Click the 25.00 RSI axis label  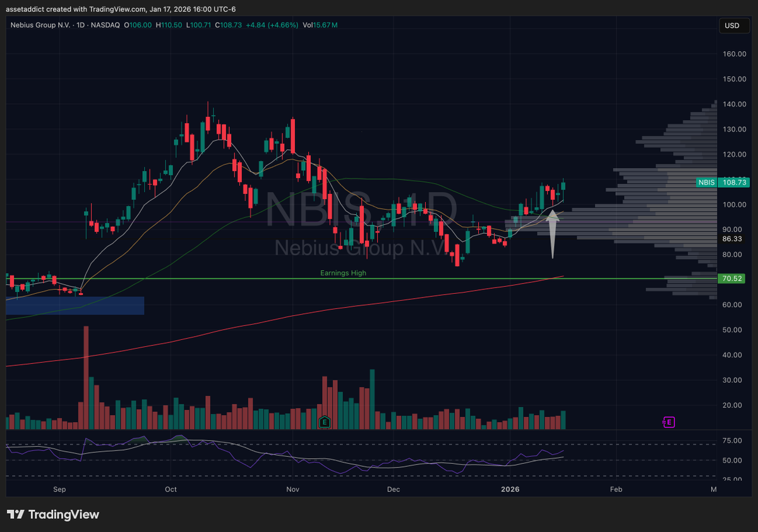coord(733,479)
